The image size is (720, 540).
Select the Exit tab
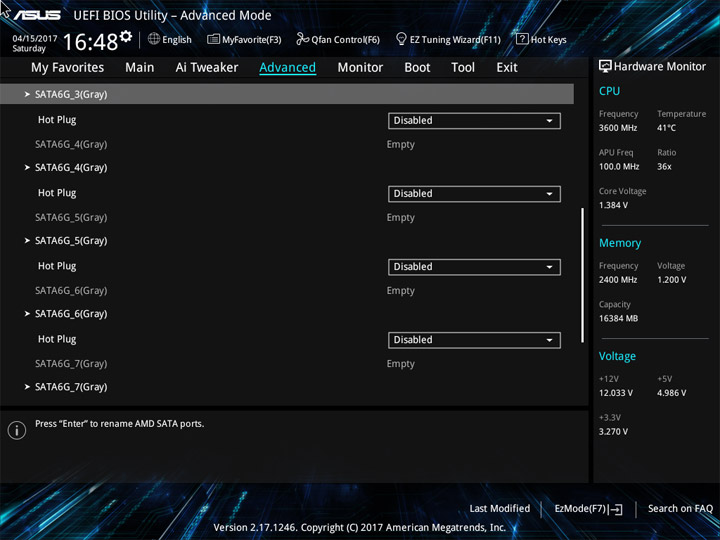[x=507, y=68]
